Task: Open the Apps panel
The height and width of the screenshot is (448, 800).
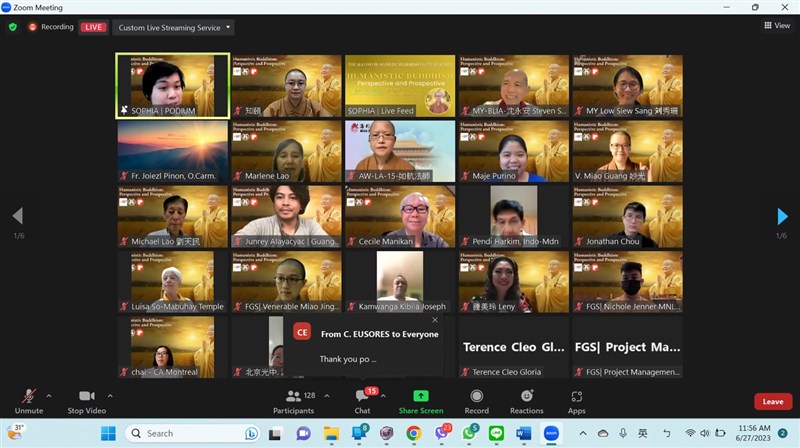Action: point(577,401)
